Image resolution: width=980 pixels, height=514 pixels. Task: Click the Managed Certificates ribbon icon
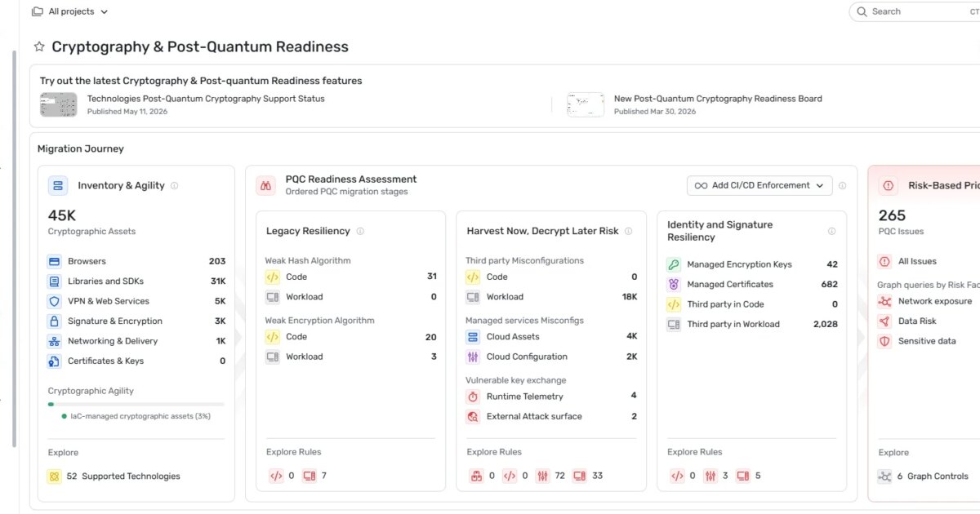tap(674, 285)
